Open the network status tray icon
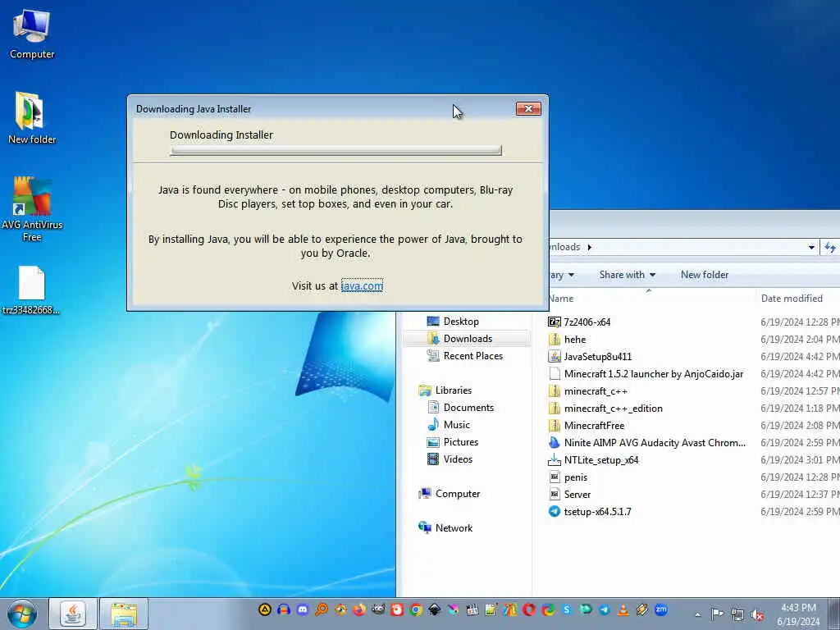The width and height of the screenshot is (840, 630). (737, 614)
